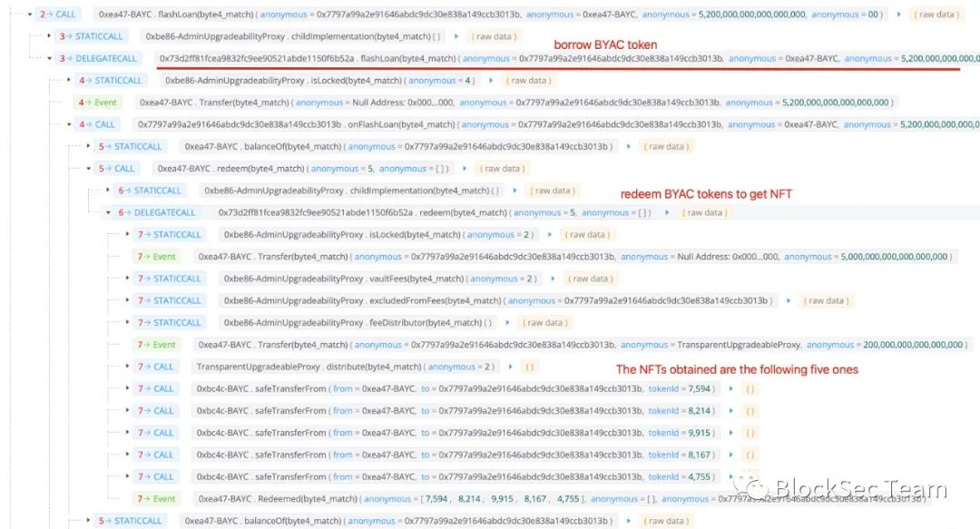Click the {} icon for tokenId 8,167 transfer
This screenshot has width=980, height=529.
[750, 455]
